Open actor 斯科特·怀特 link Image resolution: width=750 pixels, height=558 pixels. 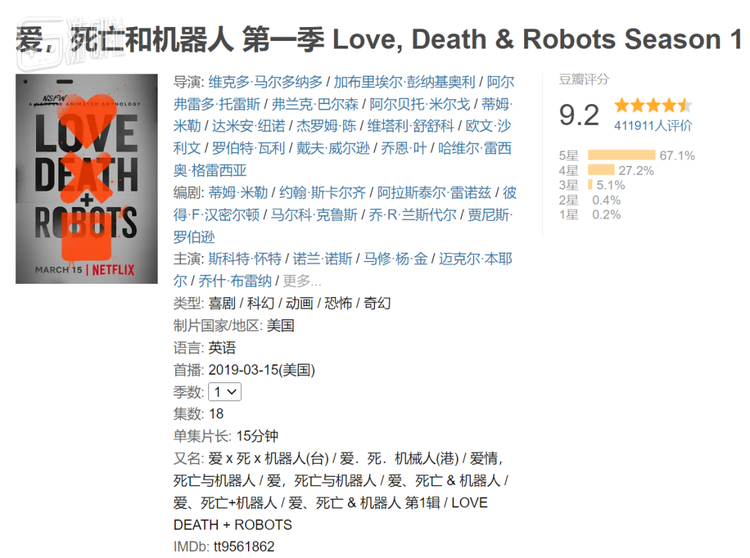pos(244,259)
